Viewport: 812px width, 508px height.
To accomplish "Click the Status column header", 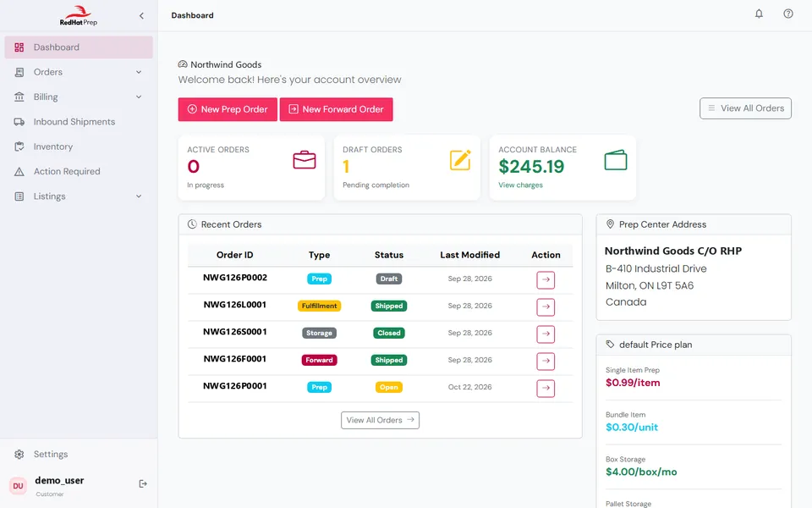I will point(389,255).
